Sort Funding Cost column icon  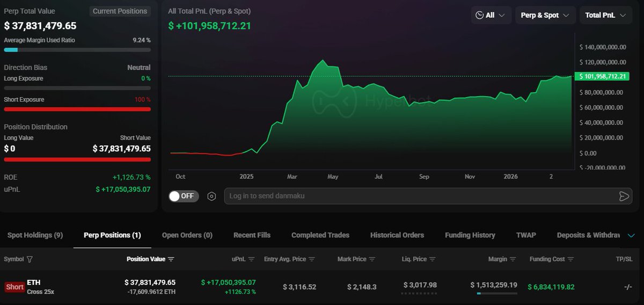(x=571, y=259)
